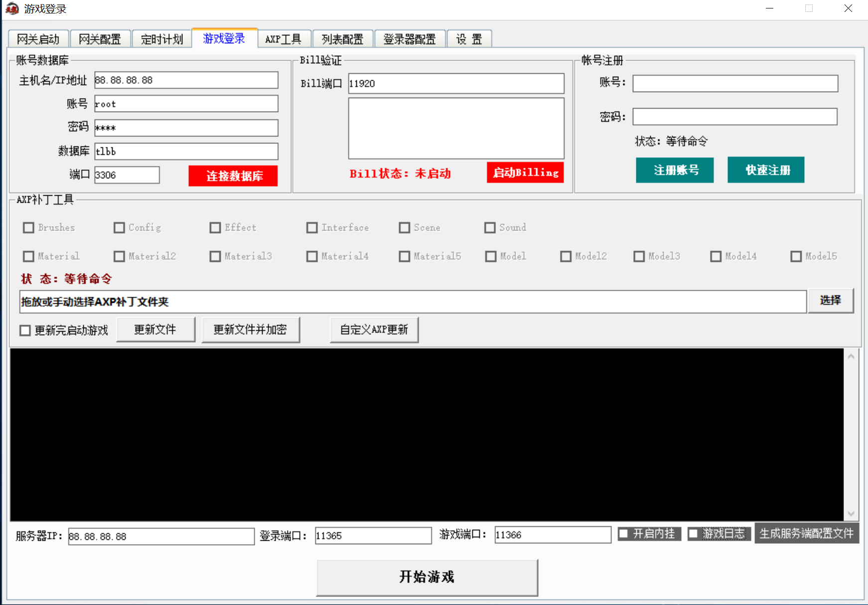Enable the Material4 checkbox
Image resolution: width=868 pixels, height=605 pixels.
pos(312,256)
